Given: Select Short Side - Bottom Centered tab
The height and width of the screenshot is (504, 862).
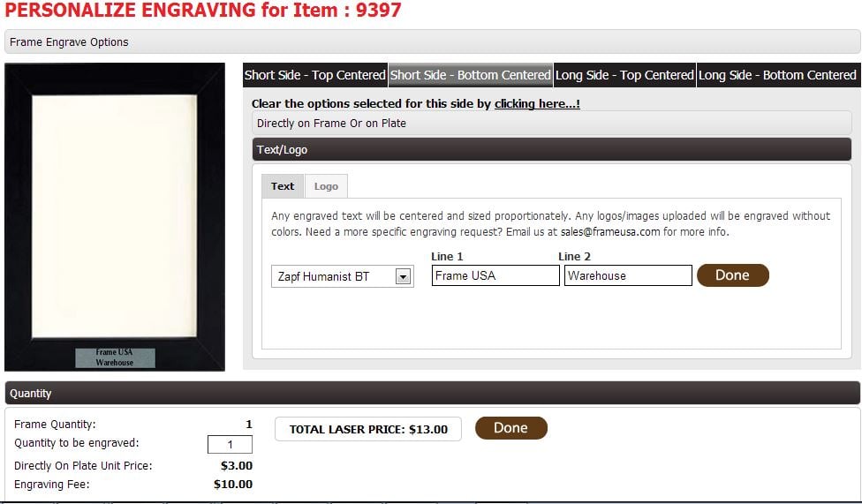Looking at the screenshot, I should 471,75.
